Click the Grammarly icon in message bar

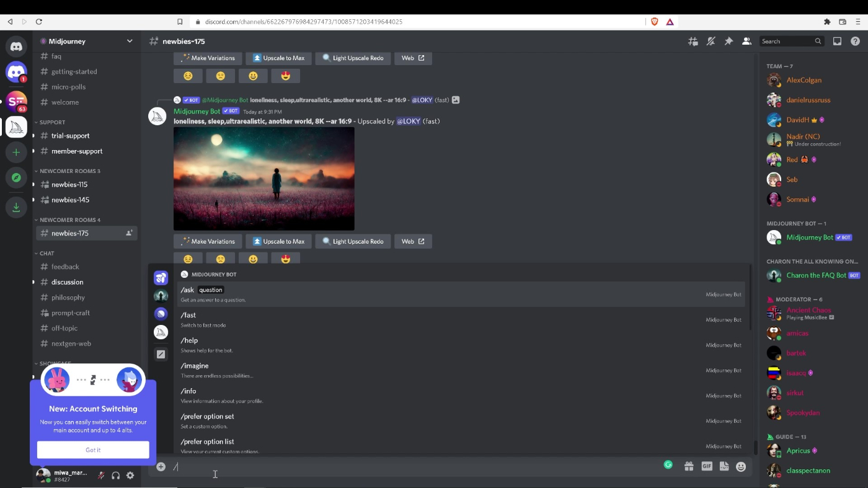(668, 464)
